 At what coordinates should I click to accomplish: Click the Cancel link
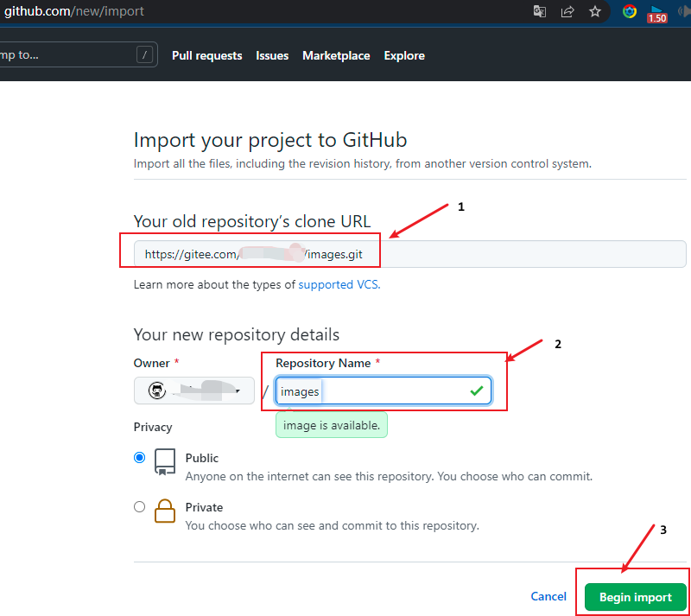pyautogui.click(x=548, y=596)
